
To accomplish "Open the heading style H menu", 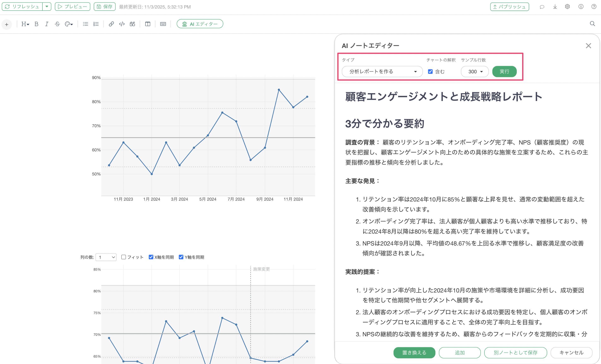I will pos(25,24).
